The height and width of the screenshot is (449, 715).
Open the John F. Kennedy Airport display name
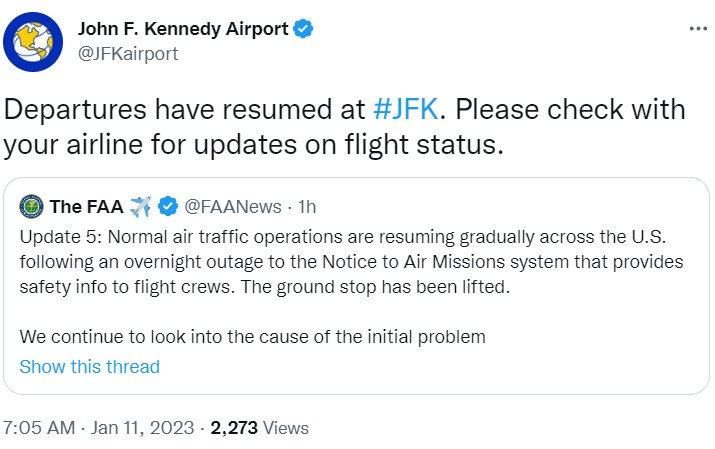tap(182, 29)
